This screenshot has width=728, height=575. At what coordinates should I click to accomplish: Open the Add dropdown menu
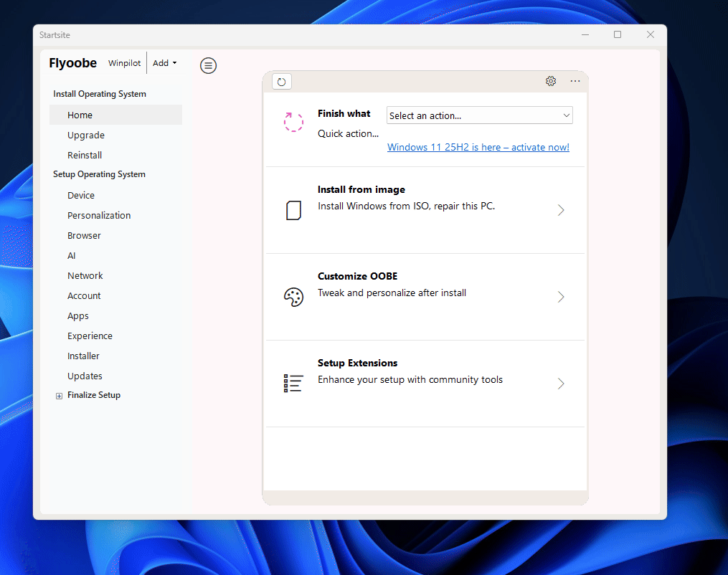point(164,63)
